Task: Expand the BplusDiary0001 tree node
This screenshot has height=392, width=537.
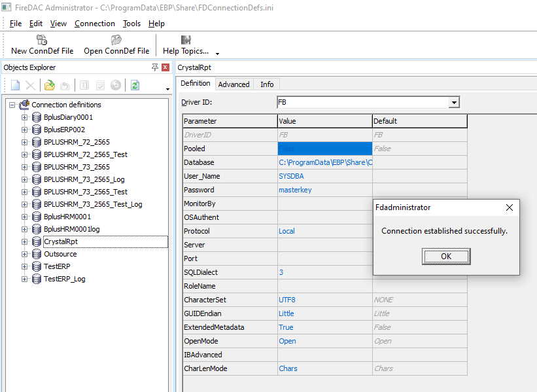Action: coord(25,117)
